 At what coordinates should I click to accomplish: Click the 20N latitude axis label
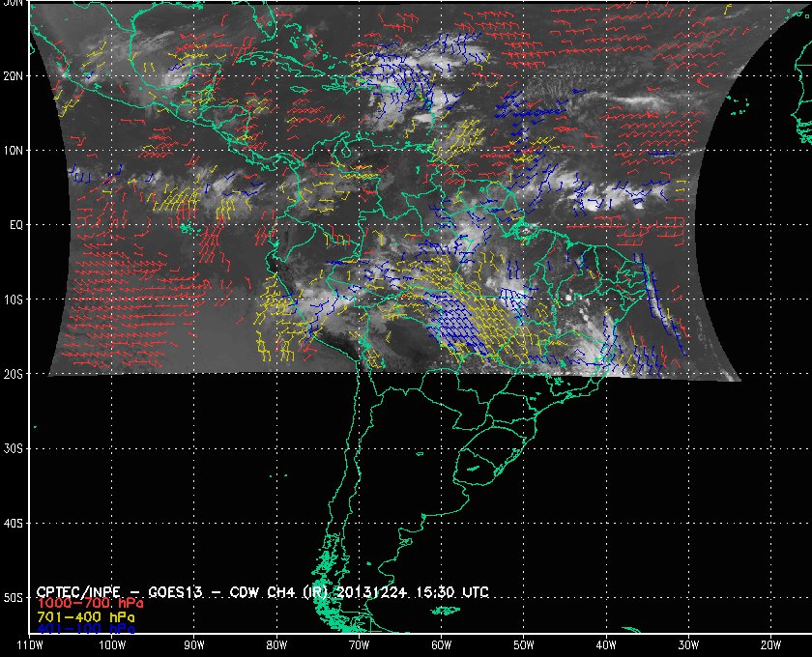point(13,75)
